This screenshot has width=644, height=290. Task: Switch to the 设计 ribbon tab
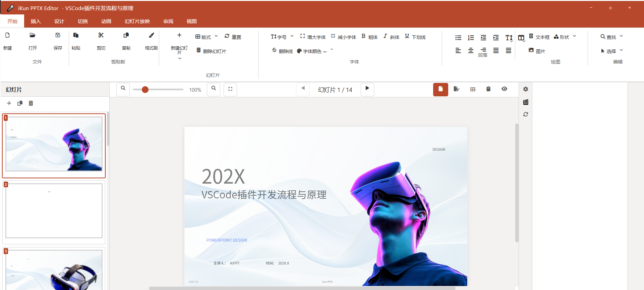point(59,21)
